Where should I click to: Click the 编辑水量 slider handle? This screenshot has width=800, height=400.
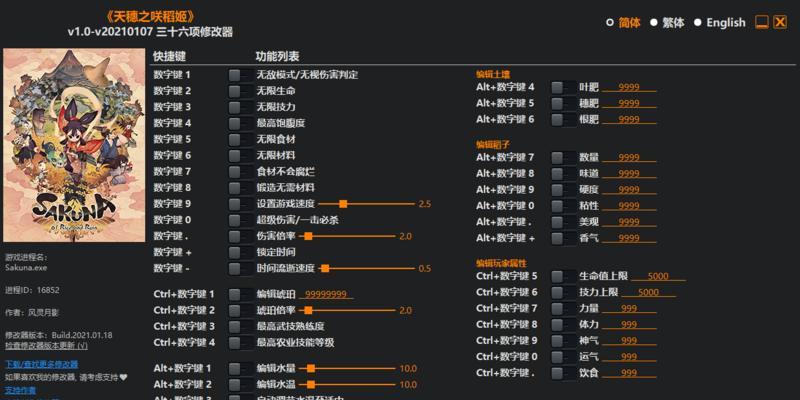(310, 368)
